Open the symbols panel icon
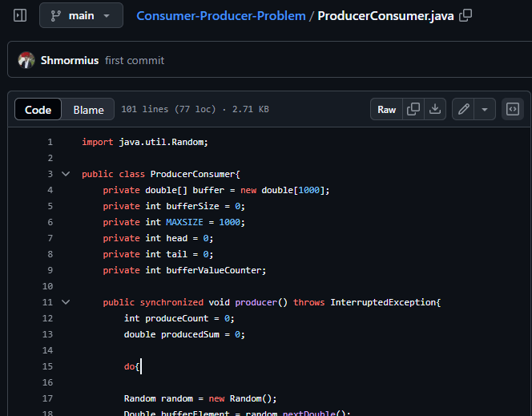Image resolution: width=532 pixels, height=416 pixels. pyautogui.click(x=513, y=109)
